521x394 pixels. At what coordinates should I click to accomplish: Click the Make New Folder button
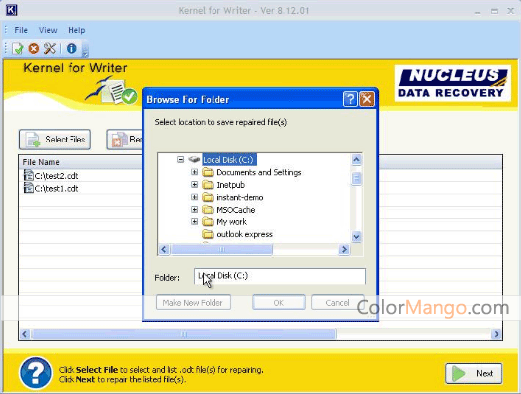tap(193, 303)
